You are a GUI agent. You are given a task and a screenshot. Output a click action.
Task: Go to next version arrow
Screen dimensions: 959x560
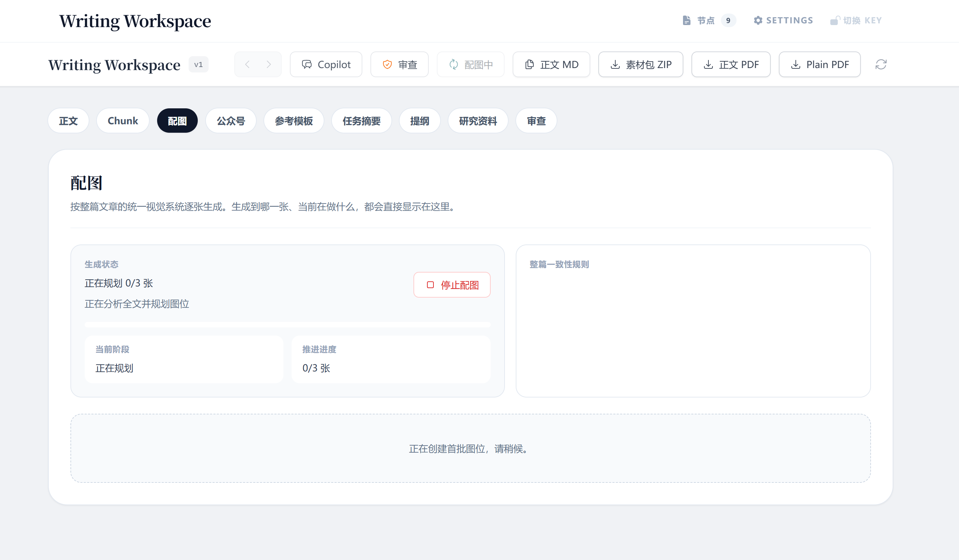(269, 65)
